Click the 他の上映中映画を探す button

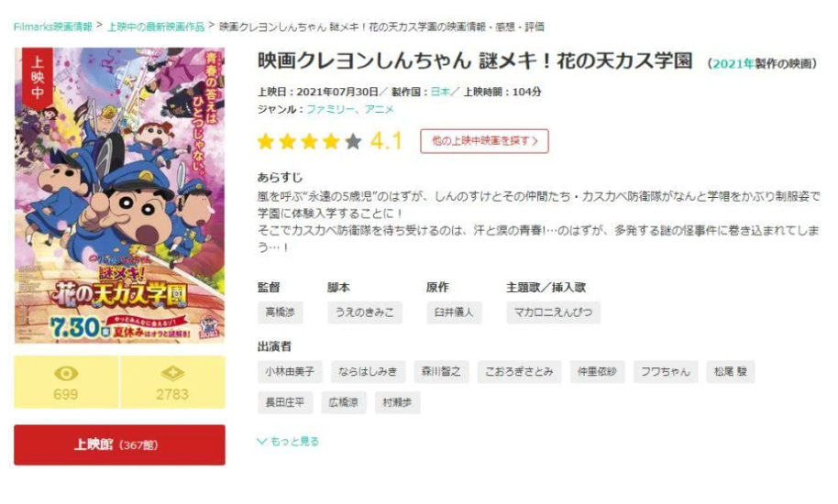click(484, 141)
